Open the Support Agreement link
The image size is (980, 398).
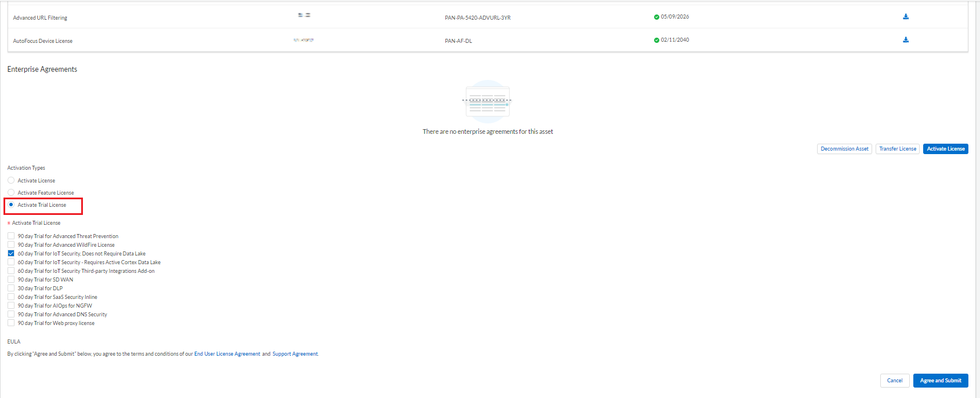[295, 354]
